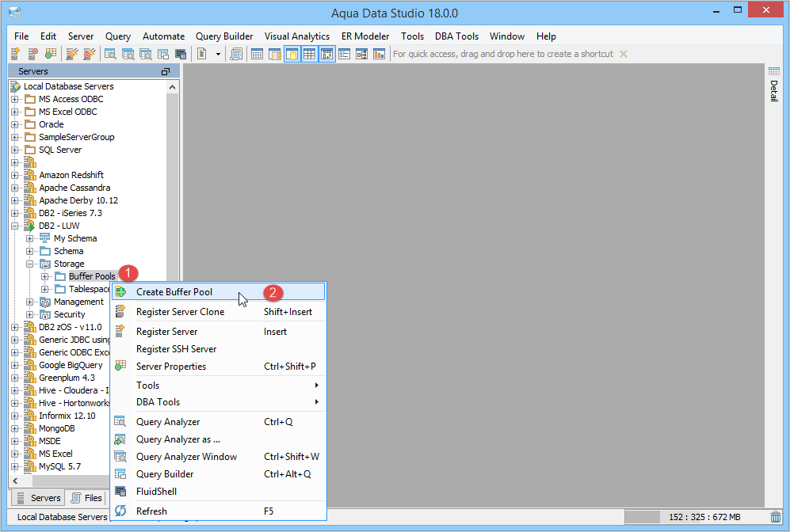
Task: Click the server tree scroll left arrow
Action: coord(15,481)
